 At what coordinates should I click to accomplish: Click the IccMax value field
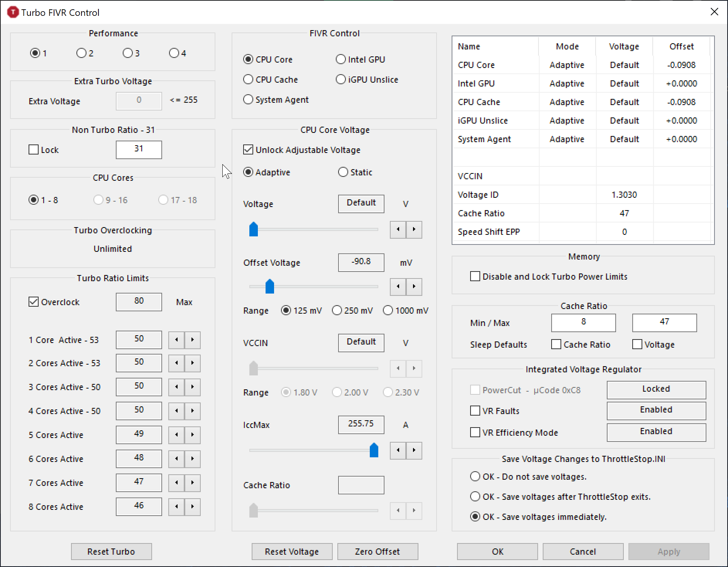click(361, 424)
